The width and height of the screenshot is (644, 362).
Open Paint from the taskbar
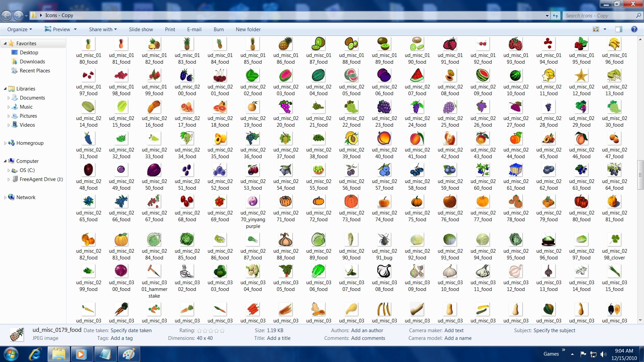pos(128,354)
